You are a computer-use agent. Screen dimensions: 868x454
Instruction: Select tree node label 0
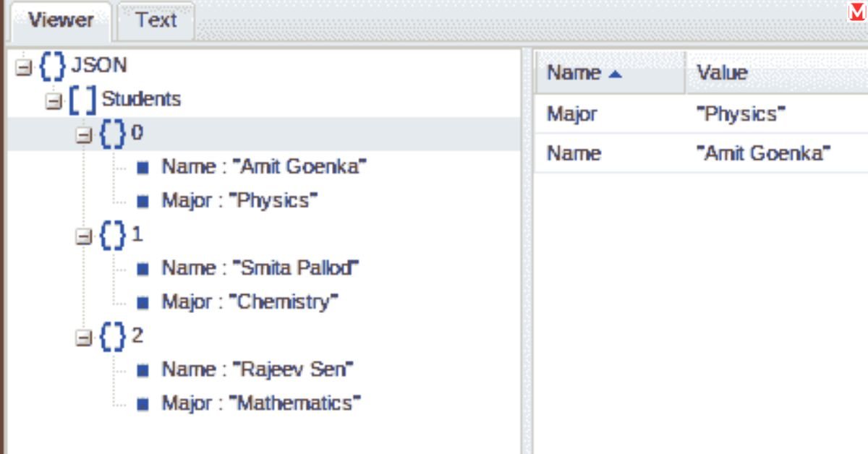137,133
